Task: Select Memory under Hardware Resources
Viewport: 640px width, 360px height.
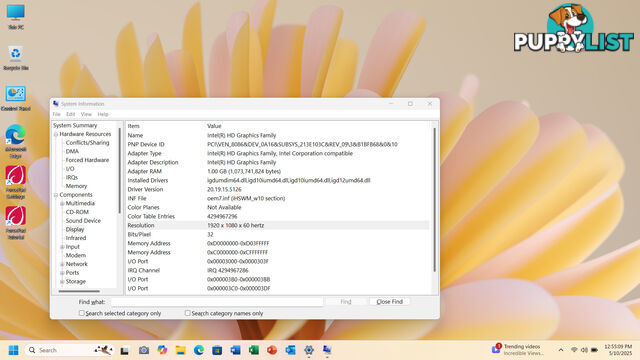Action: 76,186
